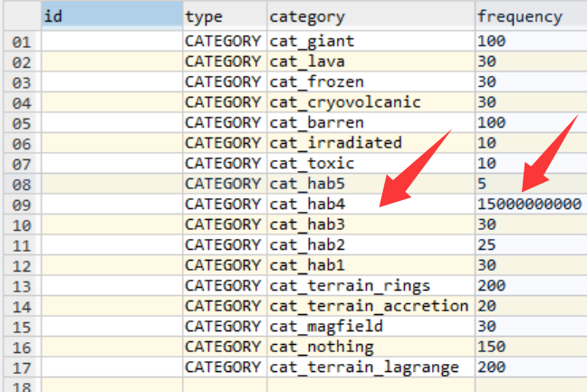Image resolution: width=587 pixels, height=392 pixels.
Task: Select row header 11
Action: (x=22, y=245)
